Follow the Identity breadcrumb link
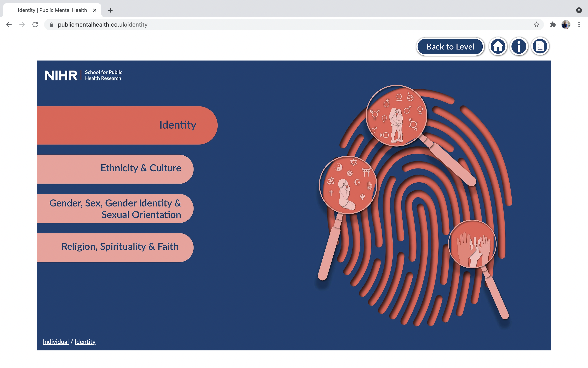This screenshot has height=368, width=588. point(85,342)
